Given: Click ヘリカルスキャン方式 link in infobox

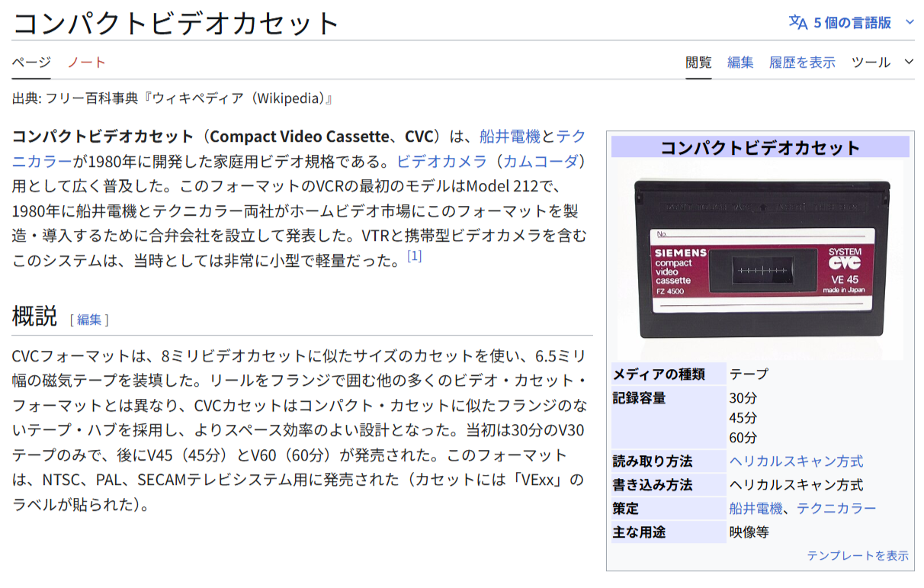Looking at the screenshot, I should coord(796,461).
